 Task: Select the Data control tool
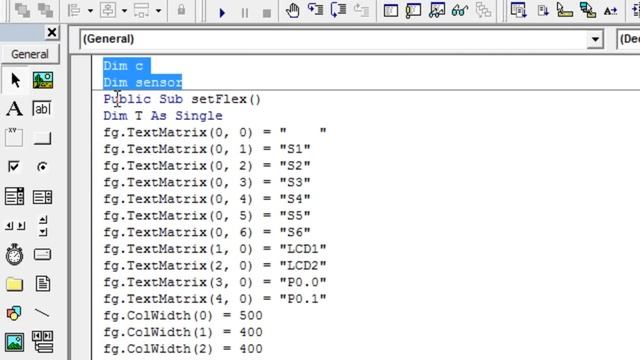coord(42,342)
